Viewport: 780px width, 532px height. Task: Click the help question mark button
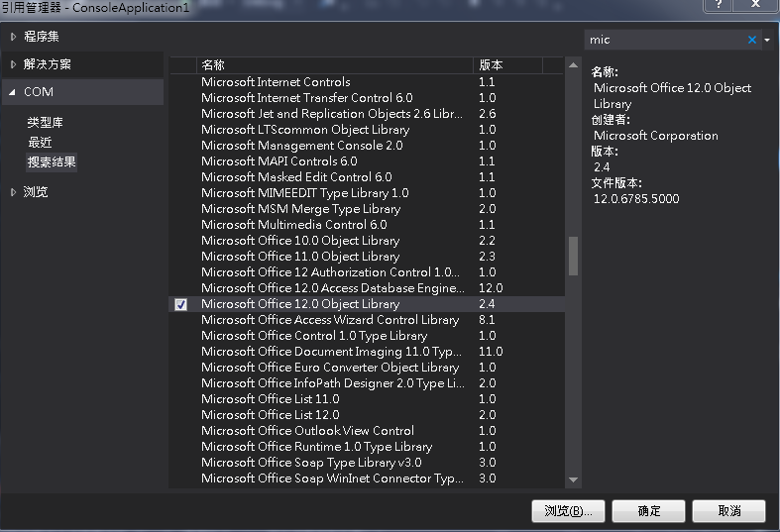[x=719, y=5]
